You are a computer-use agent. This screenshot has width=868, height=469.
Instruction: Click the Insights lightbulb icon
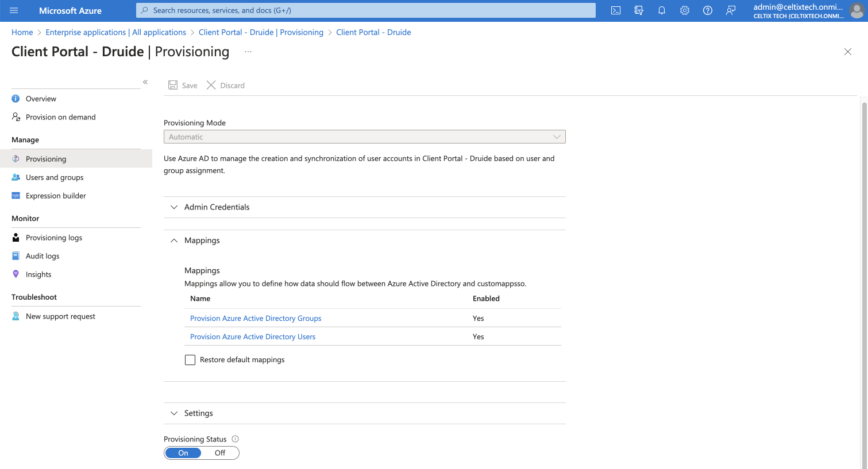point(16,274)
